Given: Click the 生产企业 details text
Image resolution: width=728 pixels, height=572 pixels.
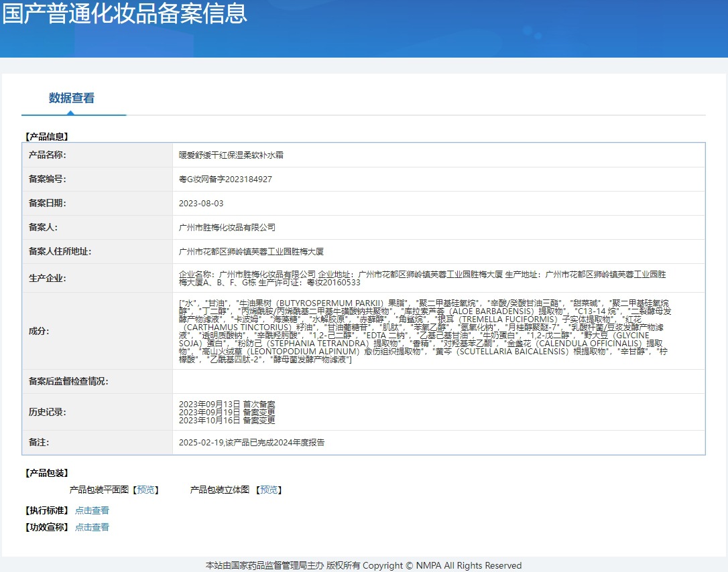Looking at the screenshot, I should tap(422, 279).
